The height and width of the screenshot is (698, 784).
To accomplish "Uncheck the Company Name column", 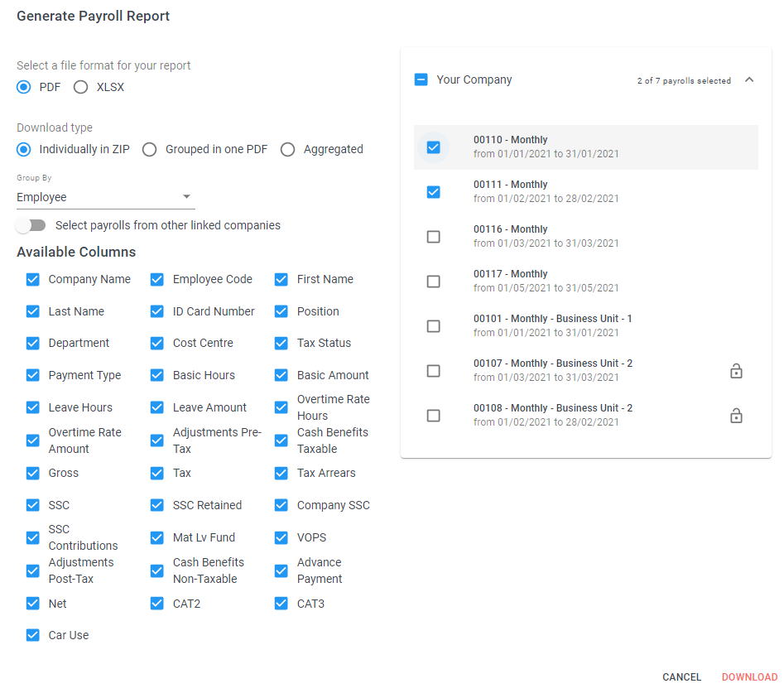I will [33, 280].
